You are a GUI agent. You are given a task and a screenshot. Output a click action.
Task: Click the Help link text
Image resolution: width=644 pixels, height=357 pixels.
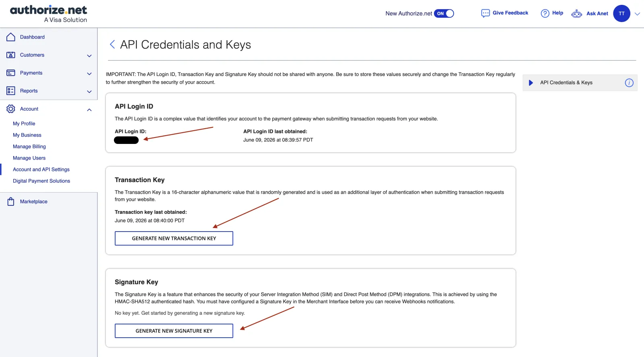point(557,13)
